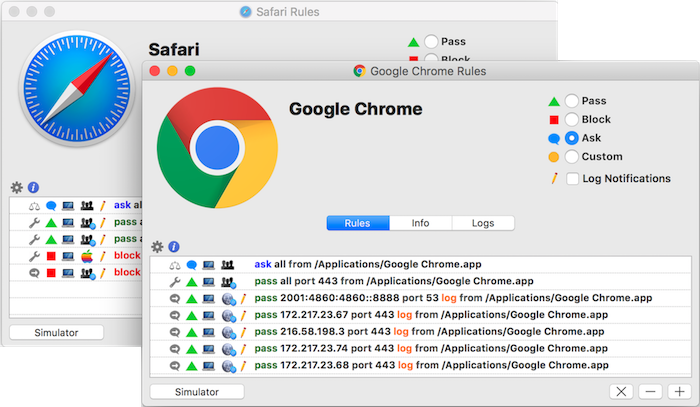Select rule text 'pass 2001:4860:4860::8888 port 53 log'
700x407 pixels.
(355, 298)
